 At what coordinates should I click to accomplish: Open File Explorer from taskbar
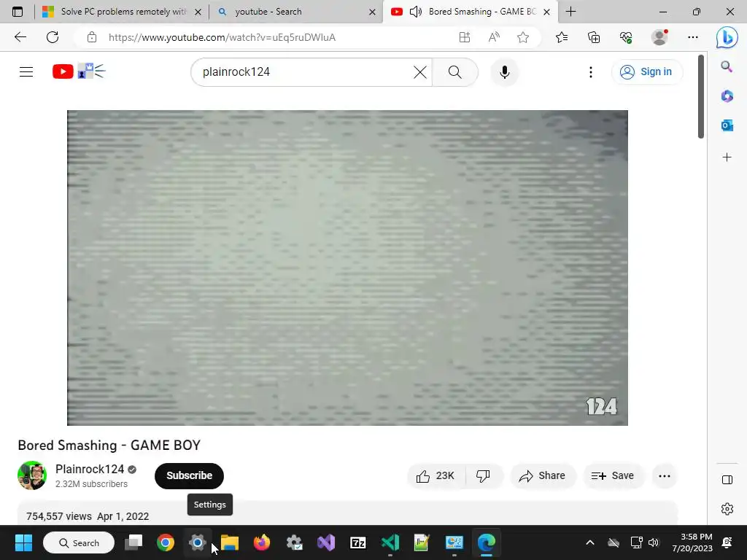coord(230,542)
